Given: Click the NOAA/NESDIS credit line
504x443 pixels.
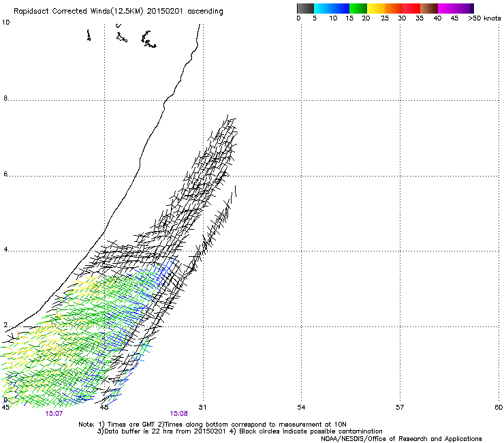Looking at the screenshot, I should click(401, 439).
